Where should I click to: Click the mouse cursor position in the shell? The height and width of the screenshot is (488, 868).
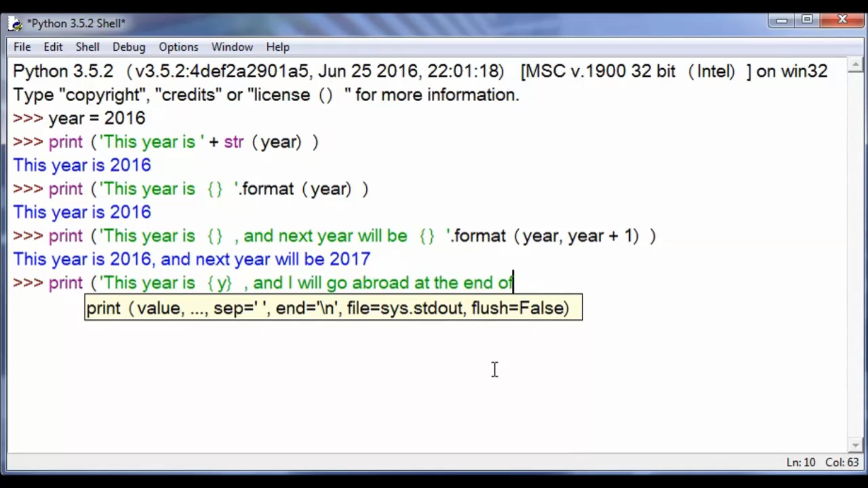coord(495,370)
